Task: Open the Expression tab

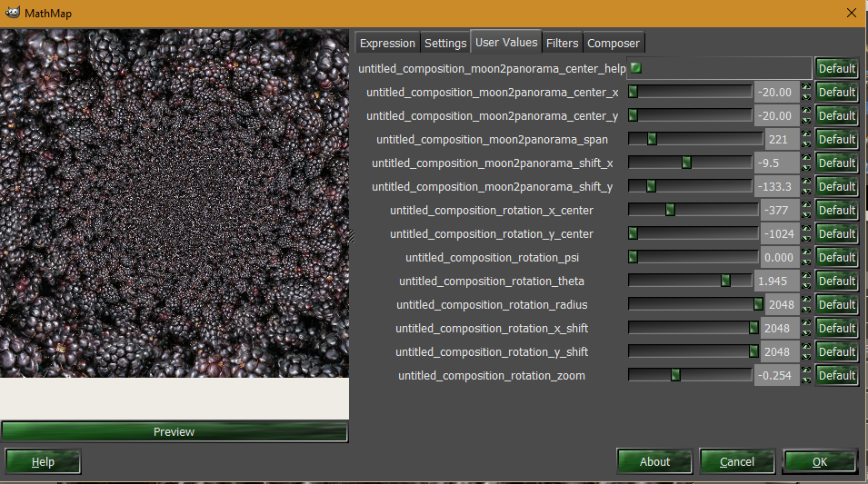Action: [387, 44]
